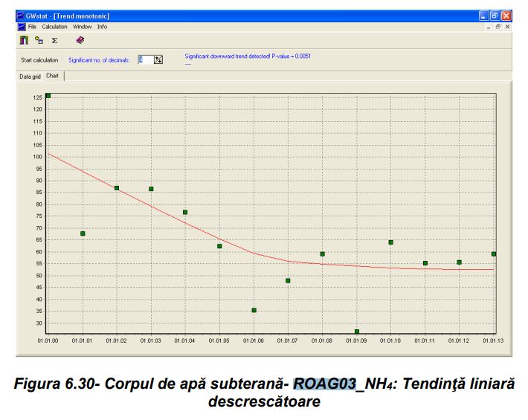Image resolution: width=528 pixels, height=420 pixels.
Task: Click the data point at 01.01.13 near 59
Action: [494, 254]
